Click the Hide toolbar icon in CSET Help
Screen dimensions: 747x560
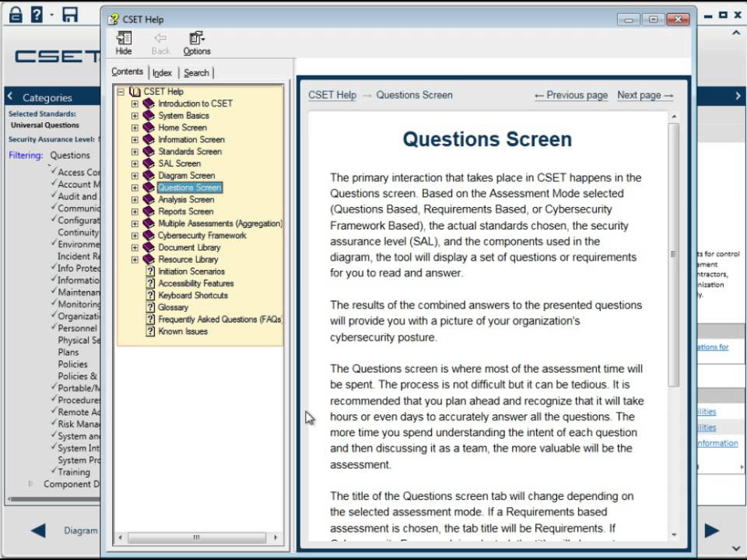pyautogui.click(x=124, y=38)
